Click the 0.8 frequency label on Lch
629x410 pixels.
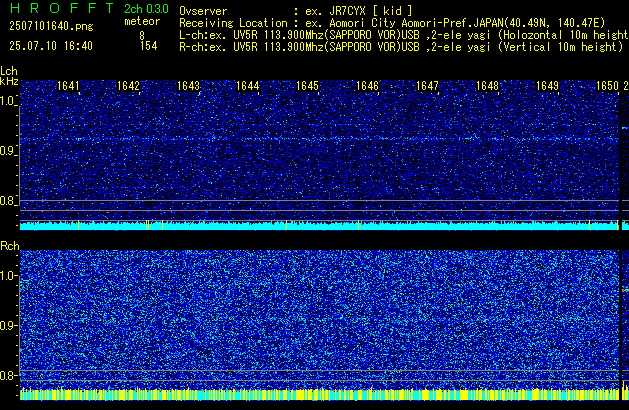click(7, 201)
